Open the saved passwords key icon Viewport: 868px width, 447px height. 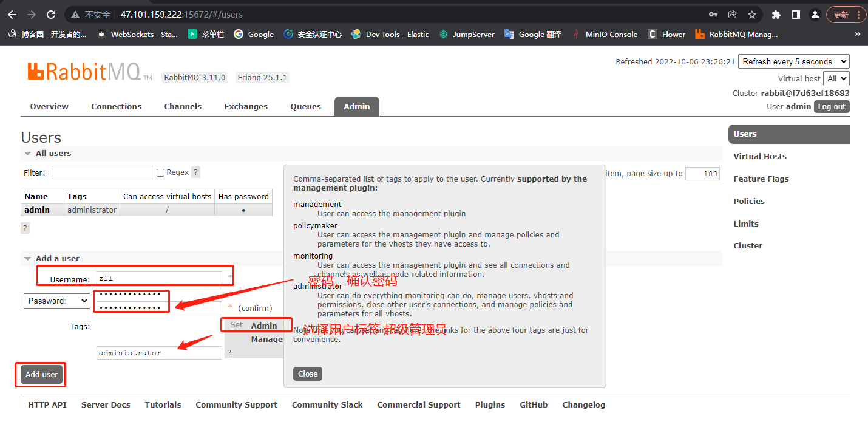click(x=713, y=15)
